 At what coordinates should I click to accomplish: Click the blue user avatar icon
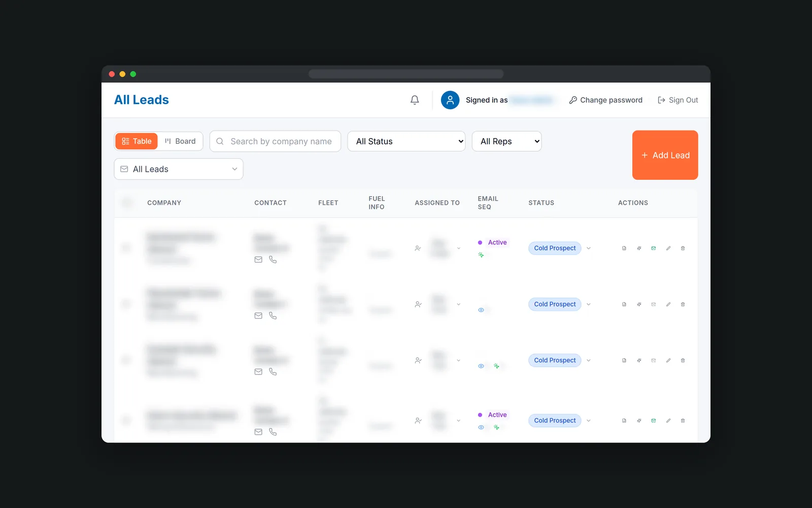click(x=450, y=100)
